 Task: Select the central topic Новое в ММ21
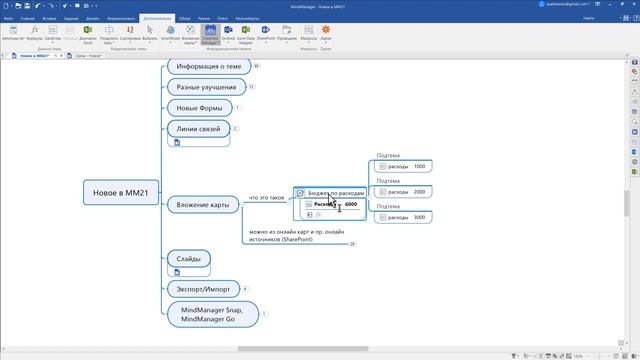(x=121, y=193)
